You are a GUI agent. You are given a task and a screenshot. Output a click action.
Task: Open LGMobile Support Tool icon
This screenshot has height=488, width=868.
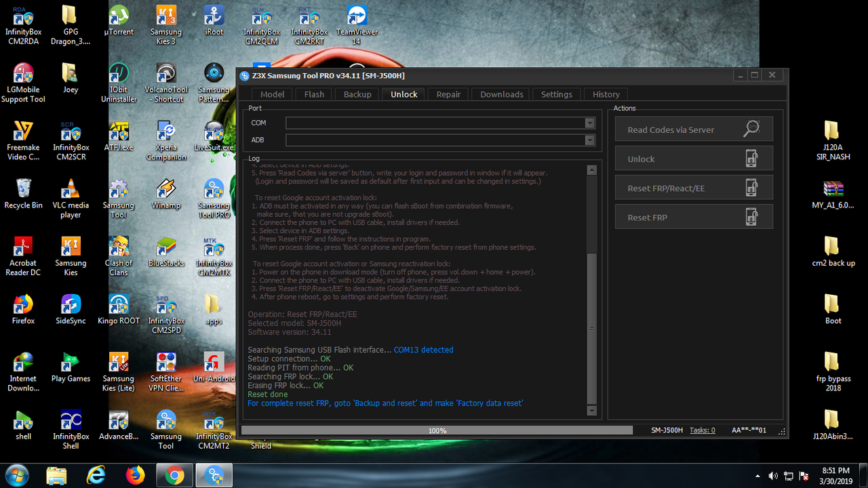click(23, 83)
